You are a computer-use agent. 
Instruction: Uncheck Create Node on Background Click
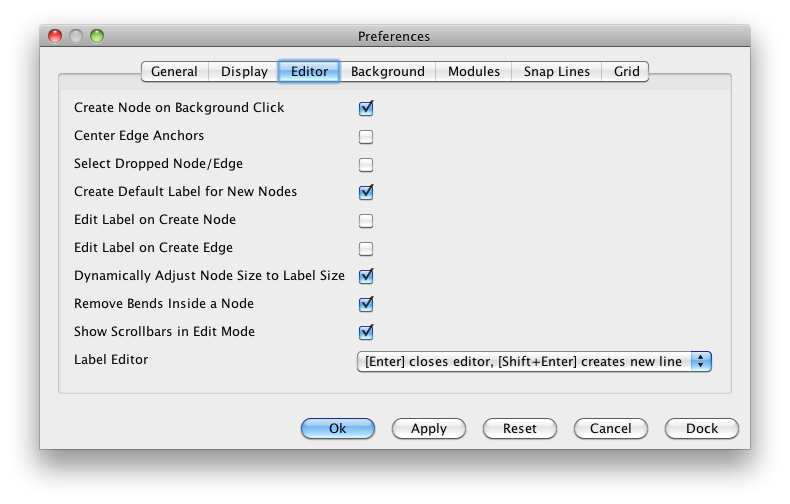pos(366,108)
